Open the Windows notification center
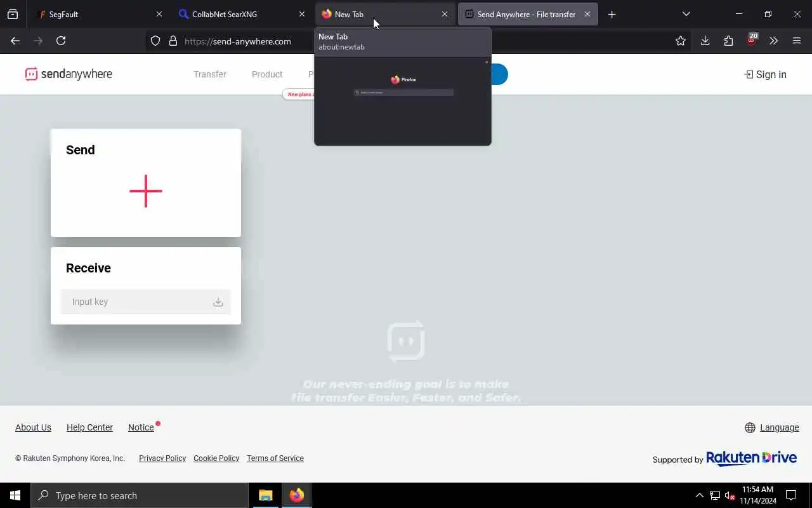Viewport: 812px width, 508px height. click(791, 495)
